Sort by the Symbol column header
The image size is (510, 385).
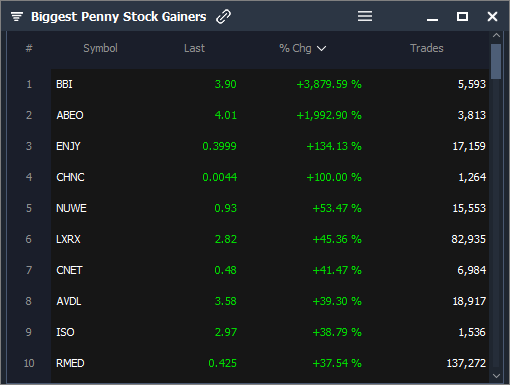pyautogui.click(x=100, y=48)
